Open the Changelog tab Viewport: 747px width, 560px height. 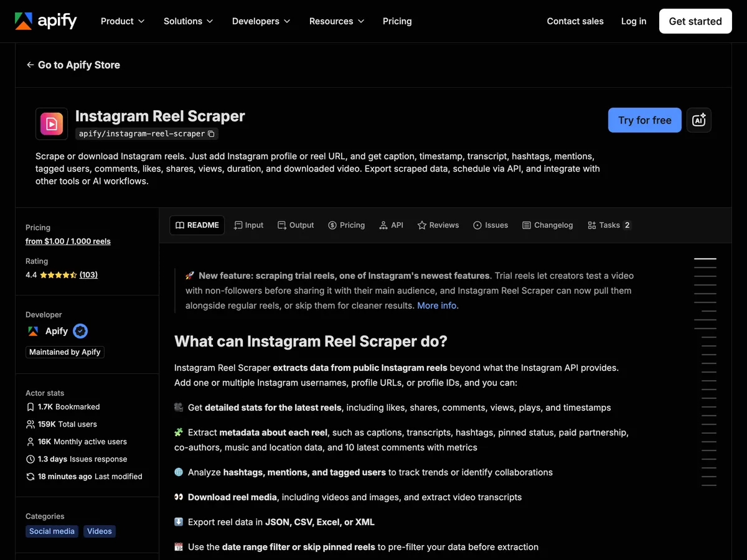point(548,225)
